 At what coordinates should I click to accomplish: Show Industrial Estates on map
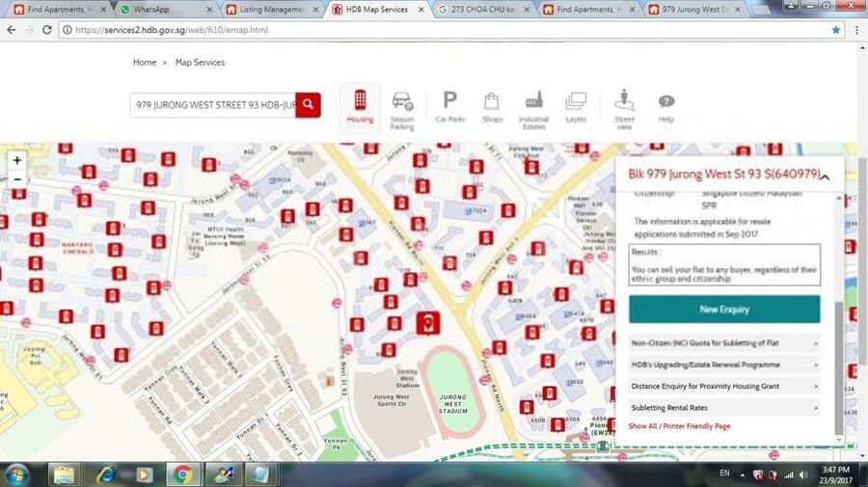click(x=533, y=108)
